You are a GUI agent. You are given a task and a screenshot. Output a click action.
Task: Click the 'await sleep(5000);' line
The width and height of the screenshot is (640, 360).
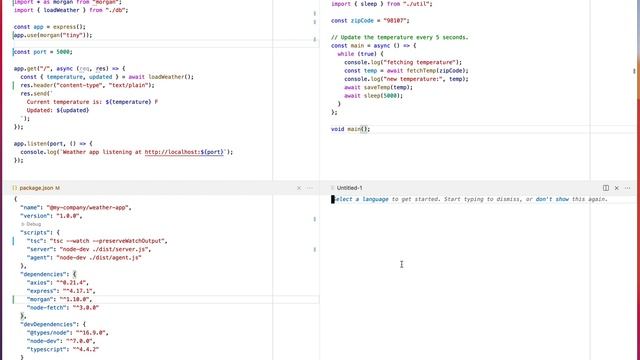tap(373, 96)
